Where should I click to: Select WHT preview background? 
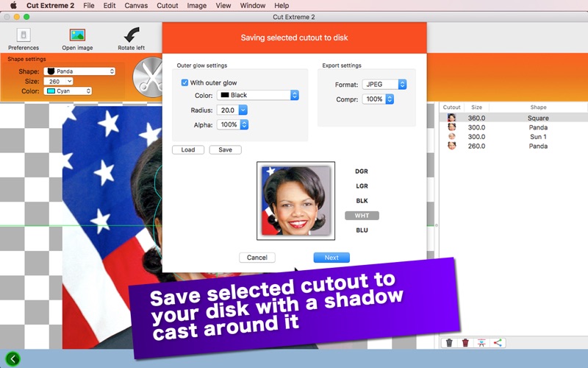coord(362,216)
